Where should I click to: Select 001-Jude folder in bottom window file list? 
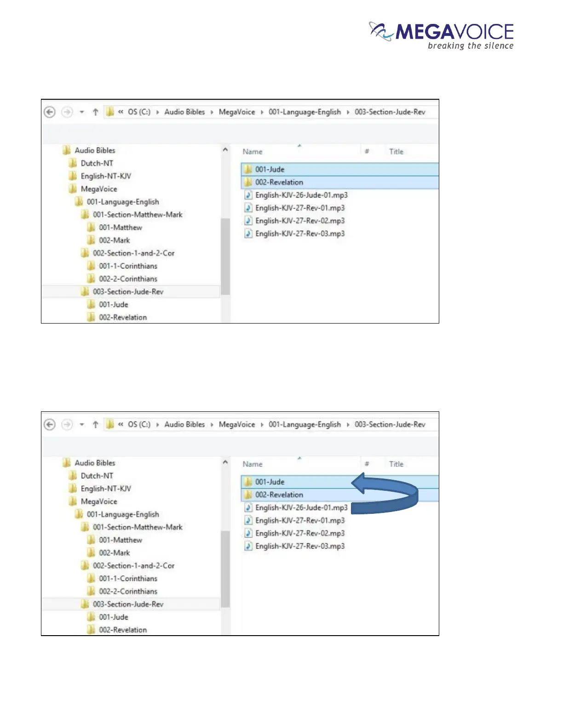(x=340, y=482)
